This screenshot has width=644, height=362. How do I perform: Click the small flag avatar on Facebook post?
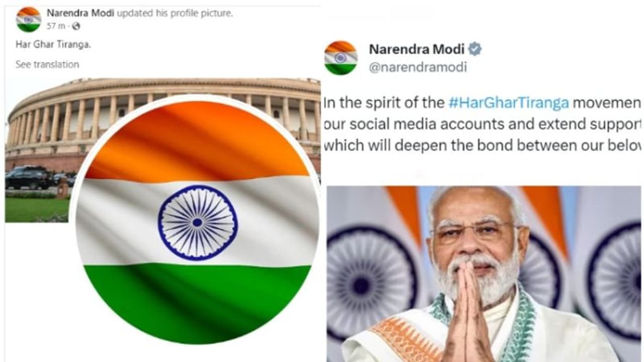coord(28,19)
